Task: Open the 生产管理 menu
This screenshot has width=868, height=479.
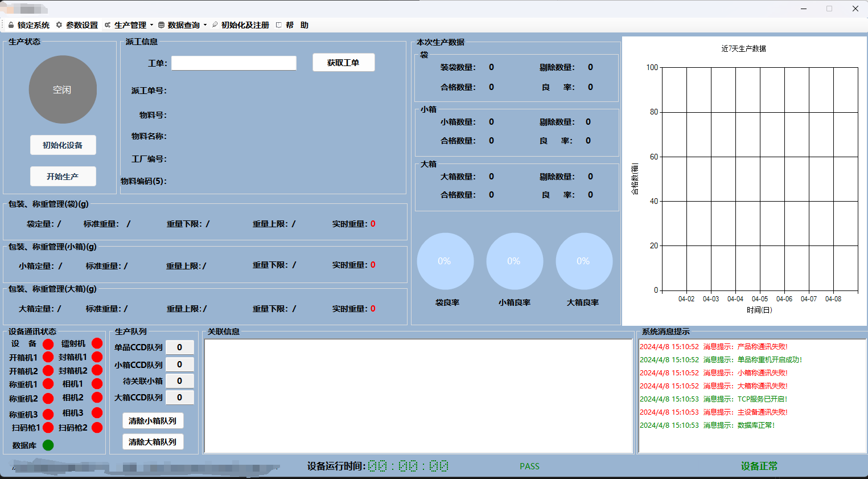Action: coord(129,25)
